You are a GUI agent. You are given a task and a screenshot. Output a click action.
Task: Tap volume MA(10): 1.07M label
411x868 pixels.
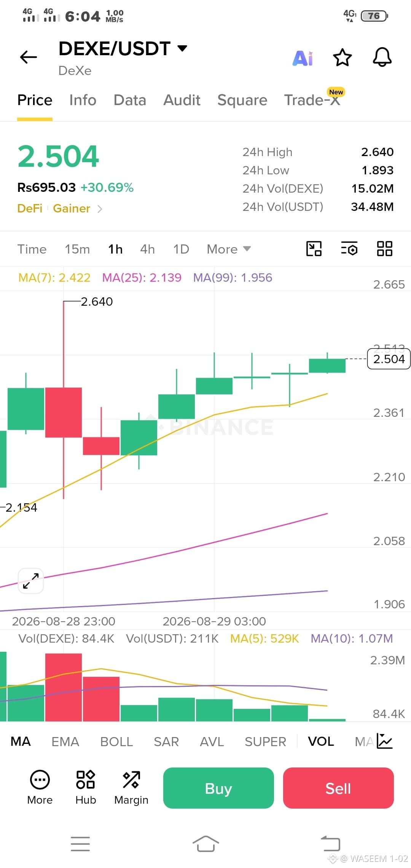(x=352, y=638)
